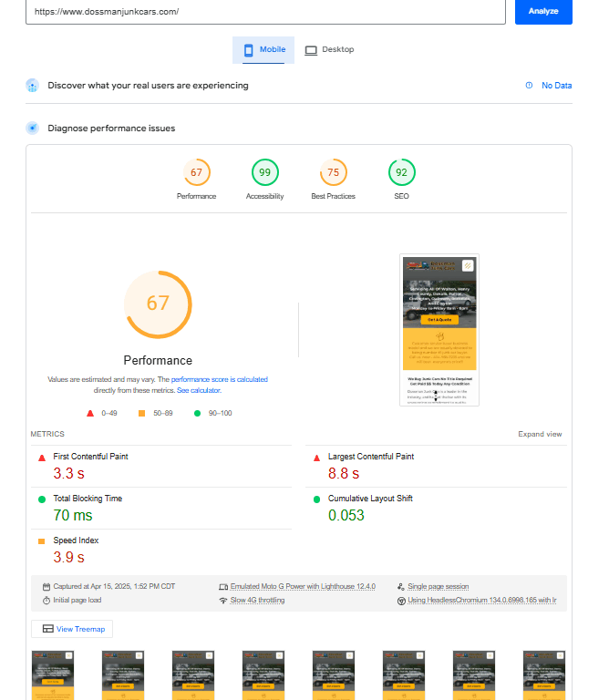The height and width of the screenshot is (700, 609).
Task: Select the Accessibility score gauge 99
Action: 264,172
